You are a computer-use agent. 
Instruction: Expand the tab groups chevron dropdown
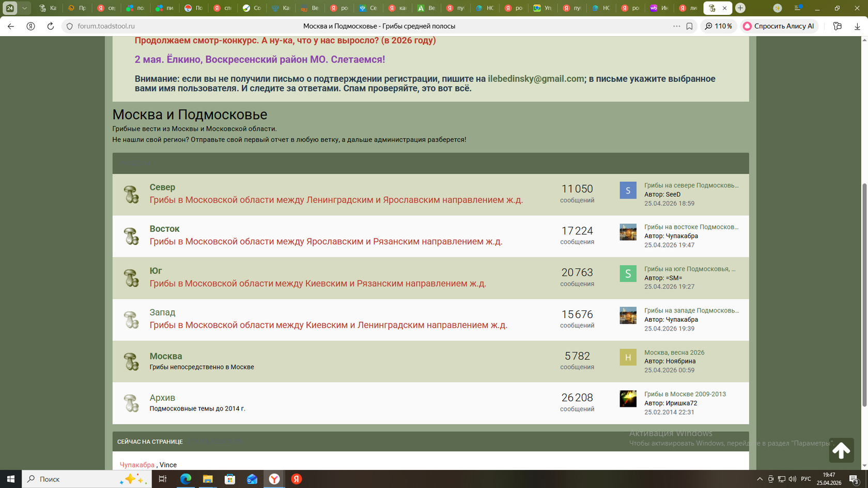(x=24, y=8)
